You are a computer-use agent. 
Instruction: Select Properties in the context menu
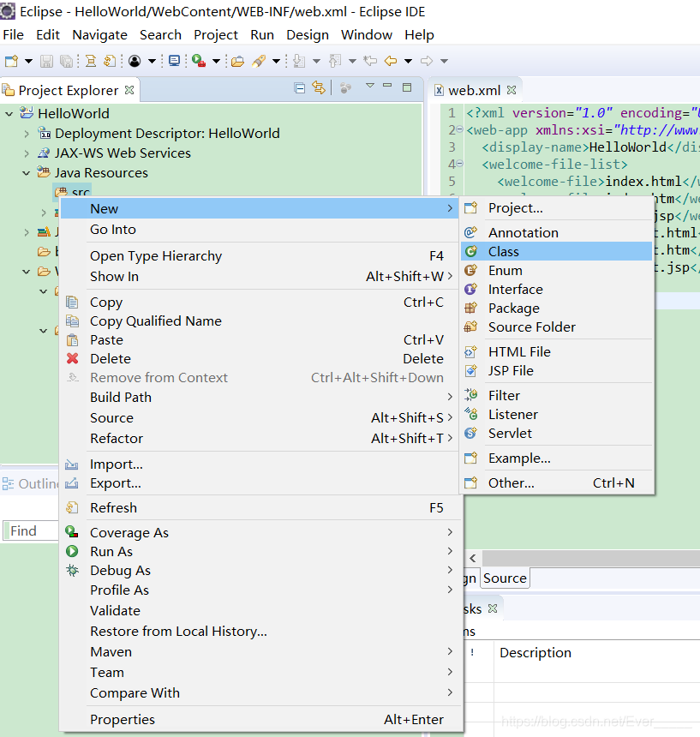point(260,719)
